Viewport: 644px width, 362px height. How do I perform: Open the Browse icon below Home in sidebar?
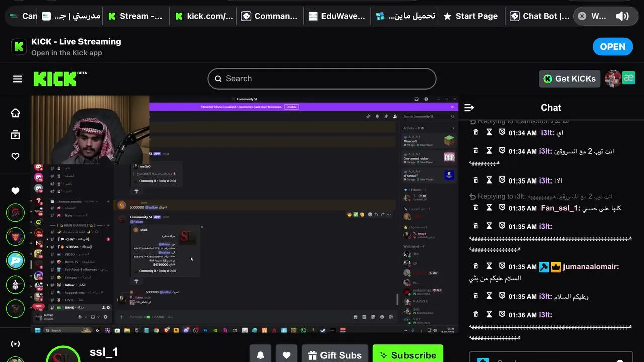[15, 135]
